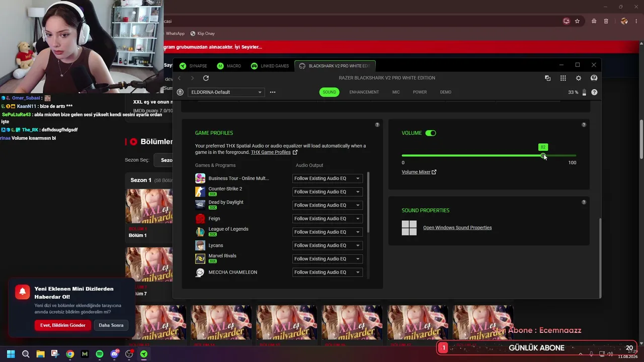Click Chrome install app icon in address bar
Viewport: 644px width, 362px height.
(x=567, y=21)
